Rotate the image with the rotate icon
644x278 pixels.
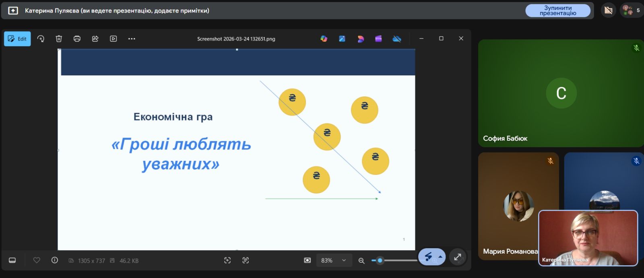41,39
